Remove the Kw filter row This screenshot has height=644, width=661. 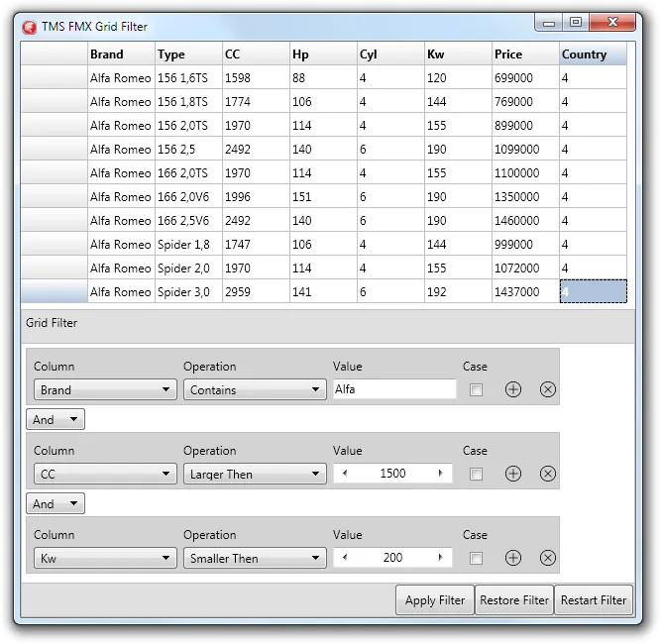point(547,558)
